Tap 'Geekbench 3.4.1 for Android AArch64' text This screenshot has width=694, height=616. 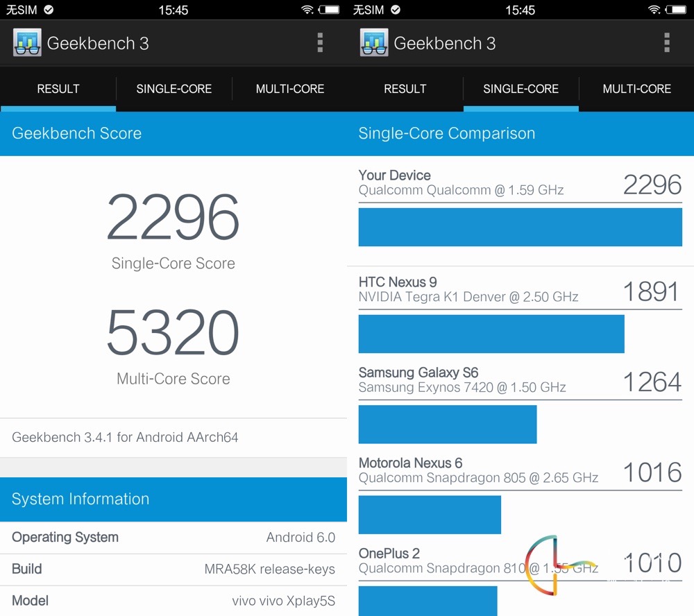click(x=125, y=437)
